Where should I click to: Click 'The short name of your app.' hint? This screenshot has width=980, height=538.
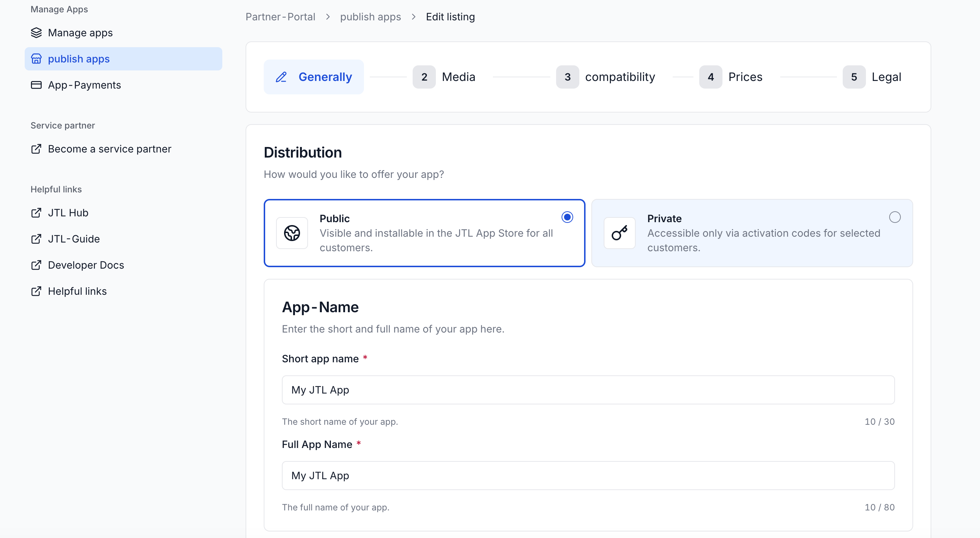tap(340, 422)
